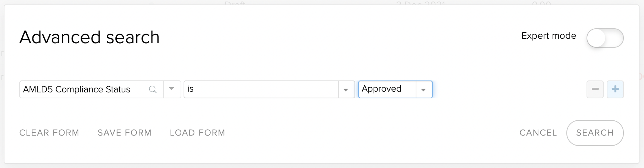The image size is (644, 168).
Task: Expand the AMLD5 Compliance Status field dropdown arrow
Action: 172,89
